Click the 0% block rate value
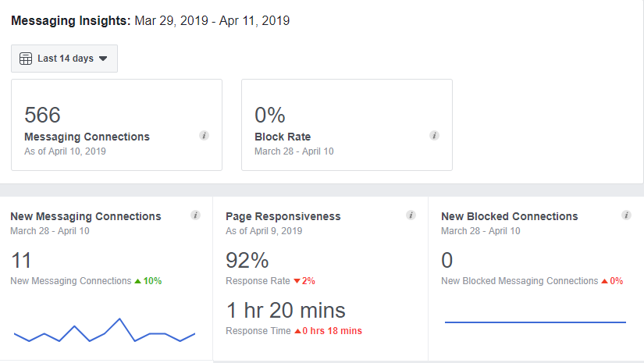This screenshot has height=363, width=644. (x=270, y=115)
